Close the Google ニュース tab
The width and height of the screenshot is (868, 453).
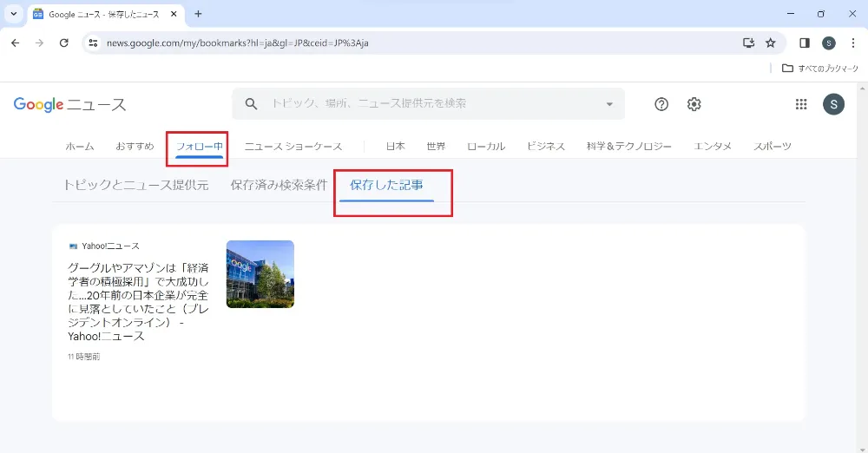pos(174,14)
